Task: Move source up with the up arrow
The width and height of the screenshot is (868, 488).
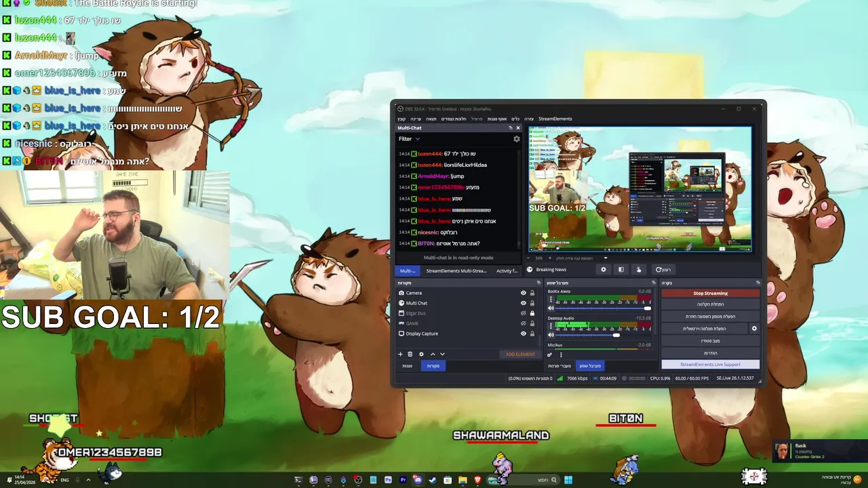Action: tap(433, 354)
